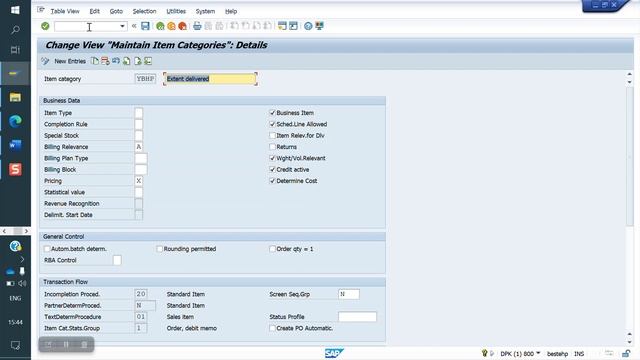Open Word from the taskbar

point(15,145)
